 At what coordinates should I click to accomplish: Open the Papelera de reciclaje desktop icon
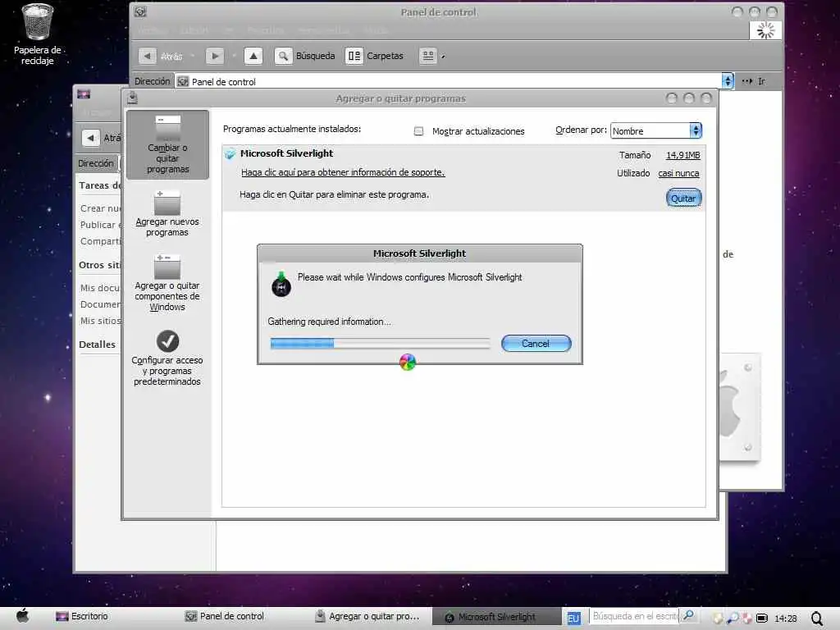(37, 34)
